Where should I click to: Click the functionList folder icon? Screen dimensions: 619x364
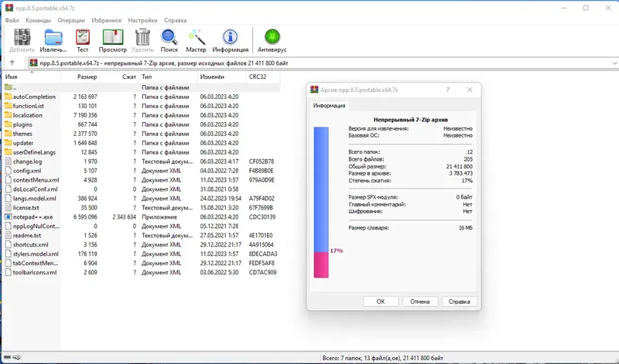pos(9,106)
